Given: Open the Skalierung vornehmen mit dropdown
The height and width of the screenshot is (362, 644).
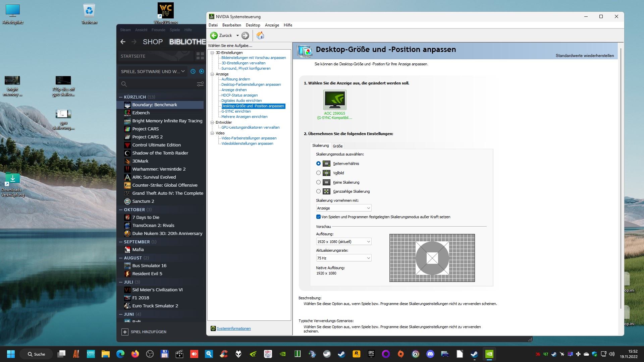Looking at the screenshot, I should click(343, 208).
